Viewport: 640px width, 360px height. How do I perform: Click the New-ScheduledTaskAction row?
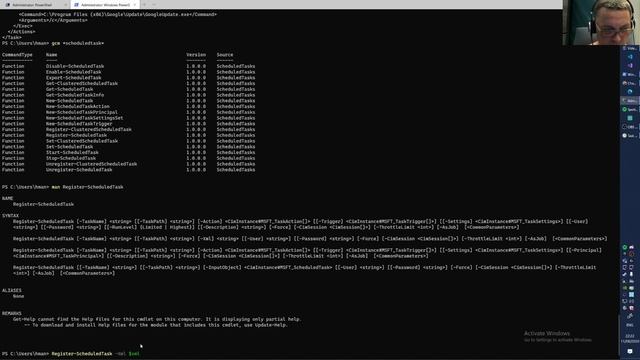click(x=128, y=106)
